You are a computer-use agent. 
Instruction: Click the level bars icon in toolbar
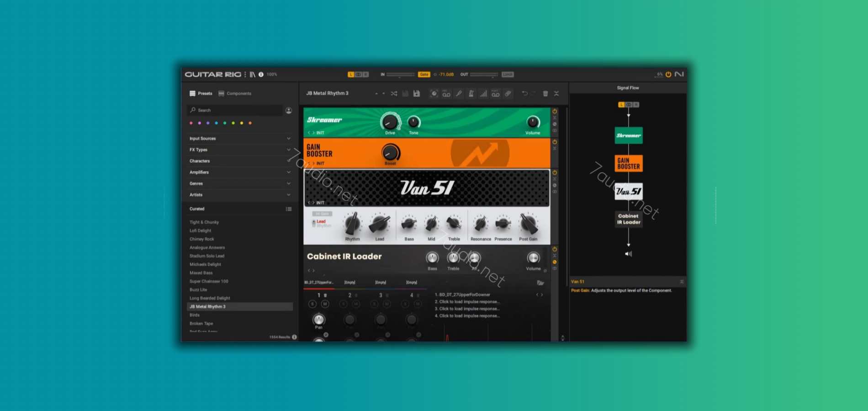click(x=483, y=94)
